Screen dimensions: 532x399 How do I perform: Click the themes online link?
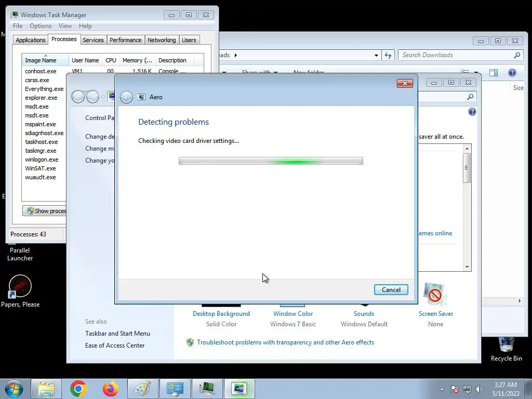435,233
